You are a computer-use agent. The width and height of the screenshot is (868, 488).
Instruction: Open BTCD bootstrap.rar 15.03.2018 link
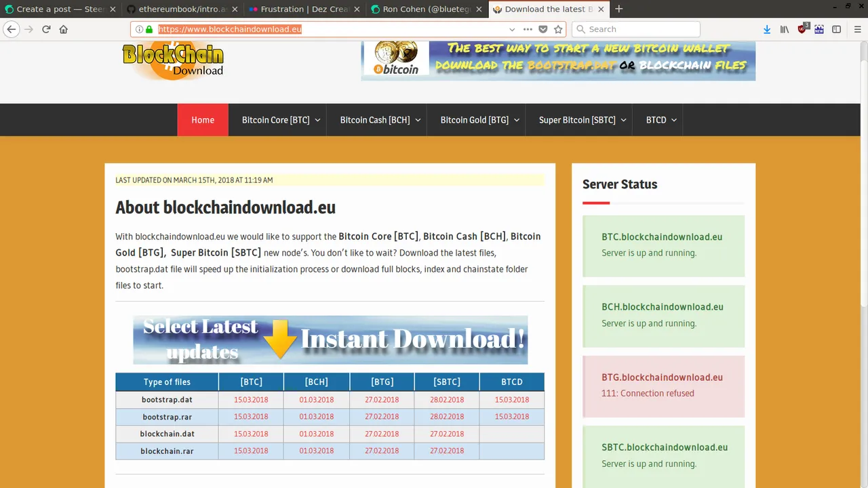coord(512,417)
